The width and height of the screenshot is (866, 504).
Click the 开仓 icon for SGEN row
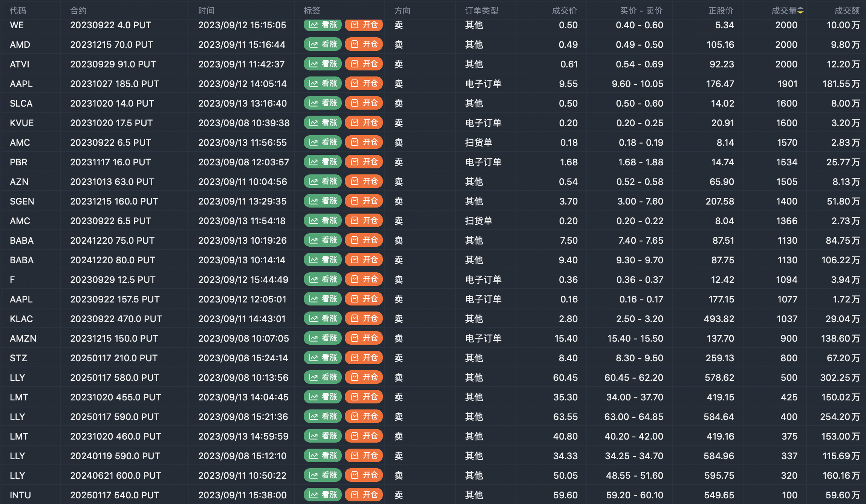tap(355, 201)
